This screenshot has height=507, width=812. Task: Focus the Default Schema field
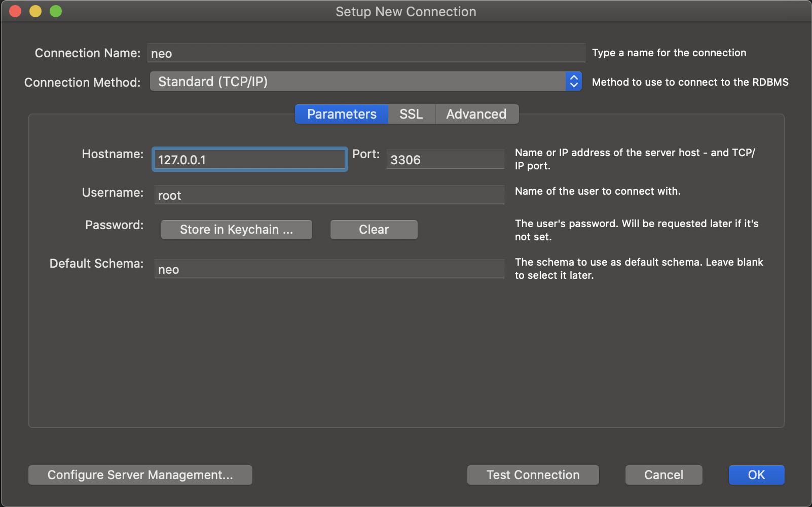[x=329, y=269]
